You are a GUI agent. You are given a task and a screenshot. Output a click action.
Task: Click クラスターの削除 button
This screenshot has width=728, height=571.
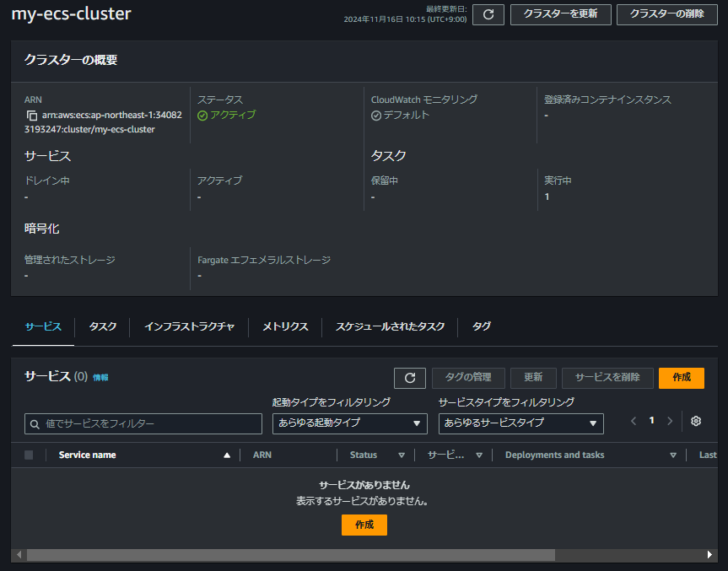pos(666,14)
